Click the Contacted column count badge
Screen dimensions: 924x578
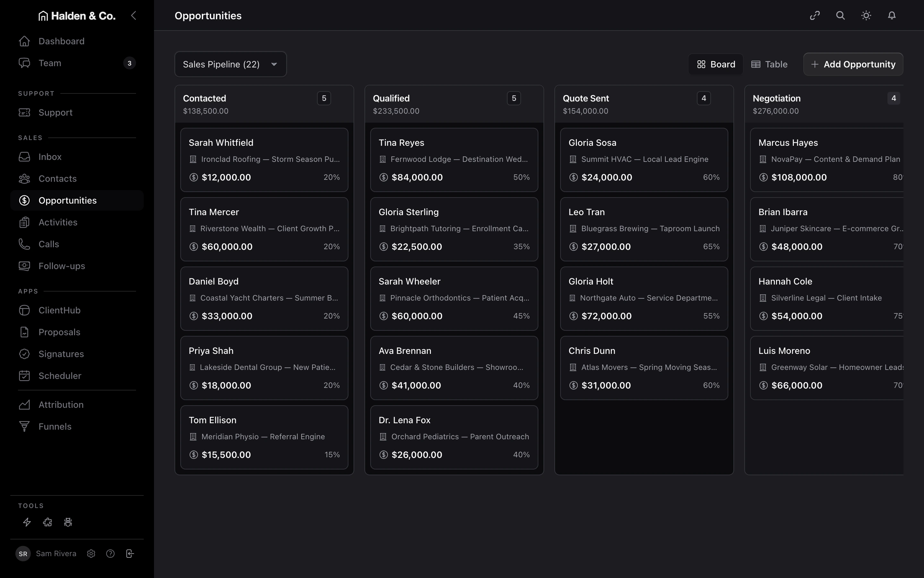point(324,98)
